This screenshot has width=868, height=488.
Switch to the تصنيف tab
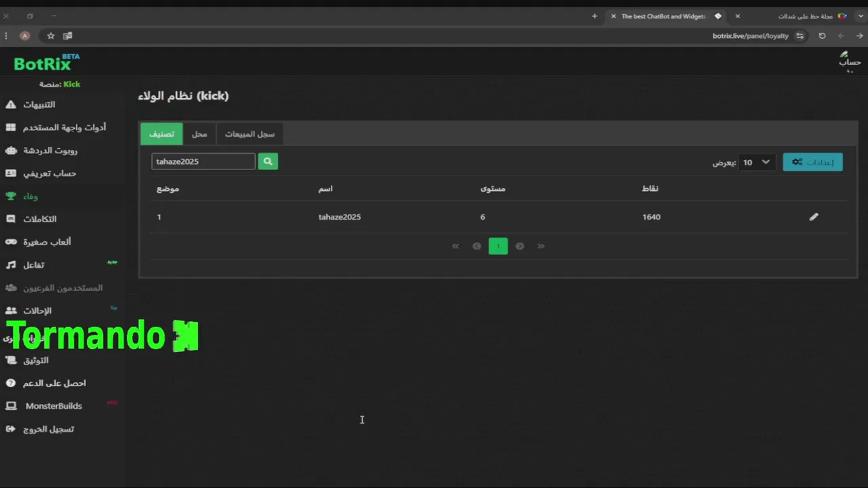(x=161, y=134)
